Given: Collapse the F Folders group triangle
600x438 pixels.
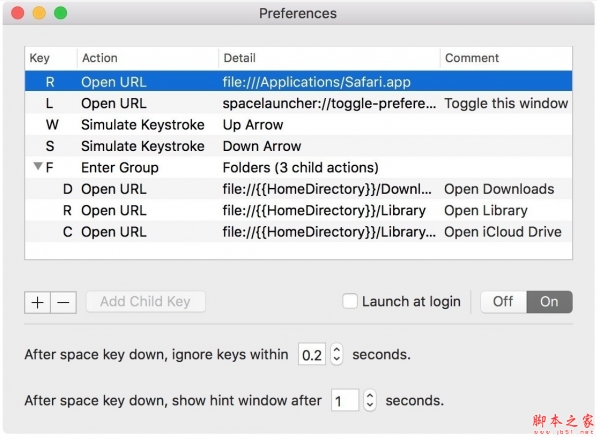Looking at the screenshot, I should click(x=38, y=167).
